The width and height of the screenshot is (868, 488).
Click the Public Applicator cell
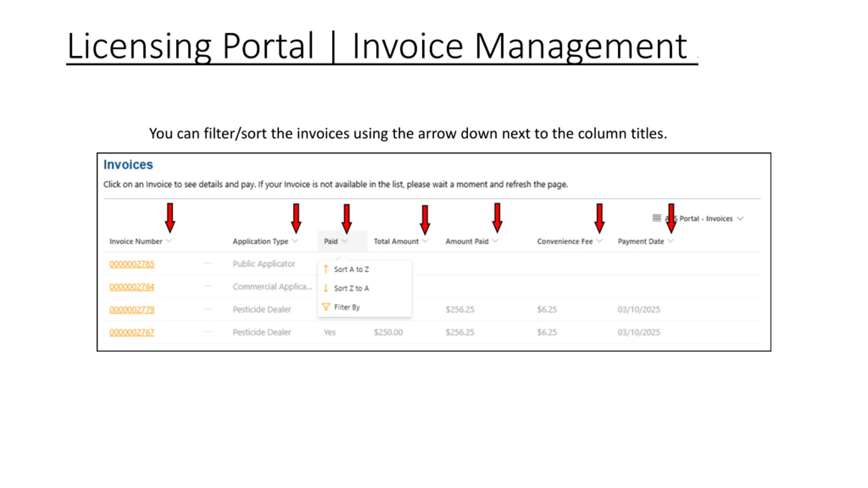[264, 264]
